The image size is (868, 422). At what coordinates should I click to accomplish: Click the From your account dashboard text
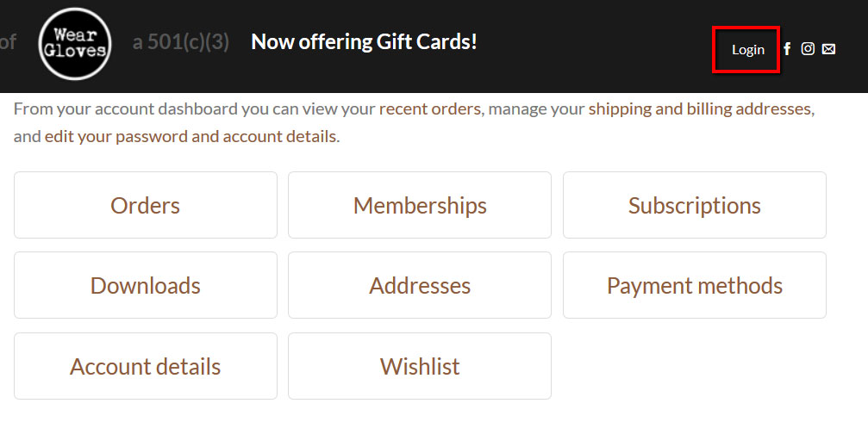125,109
